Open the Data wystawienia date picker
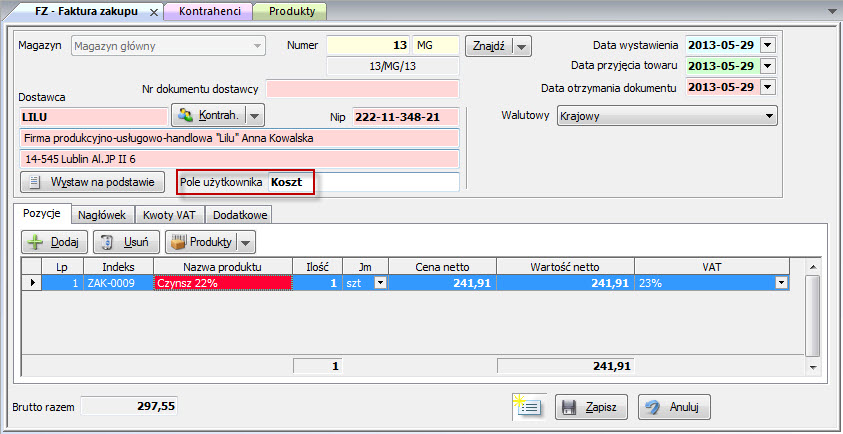843x434 pixels. (x=768, y=46)
